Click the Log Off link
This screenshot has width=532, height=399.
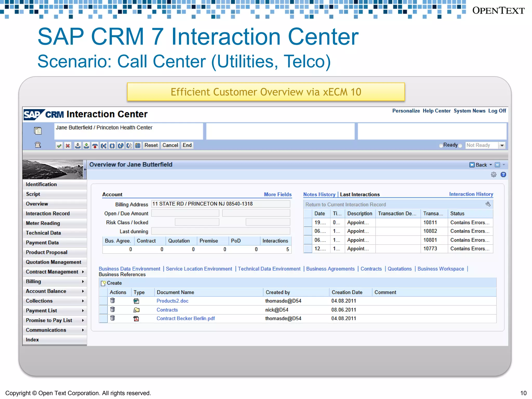tap(497, 111)
